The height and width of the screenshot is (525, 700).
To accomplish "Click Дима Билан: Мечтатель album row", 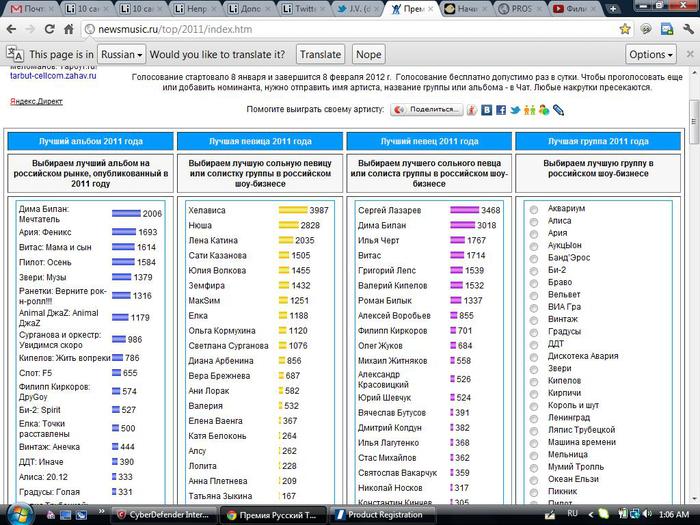I will [90, 214].
